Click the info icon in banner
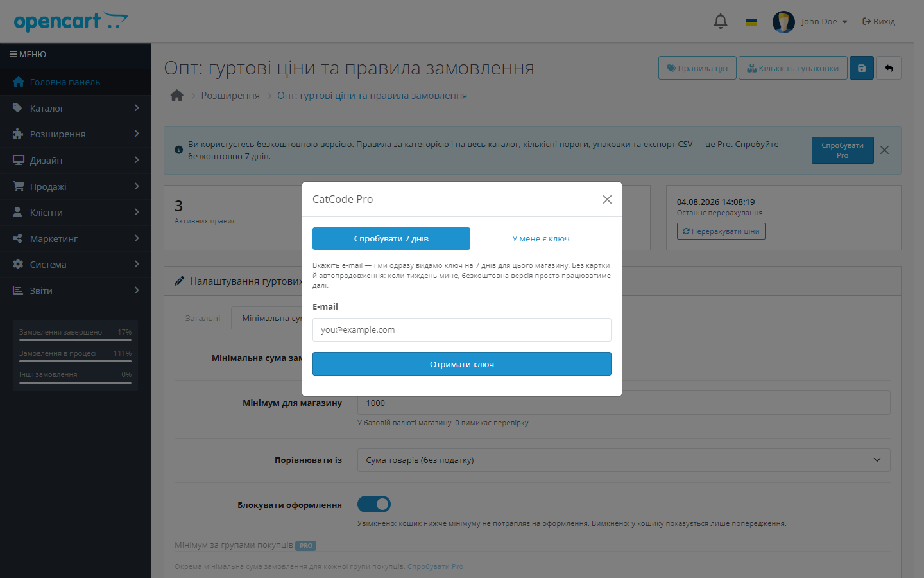 pyautogui.click(x=179, y=150)
